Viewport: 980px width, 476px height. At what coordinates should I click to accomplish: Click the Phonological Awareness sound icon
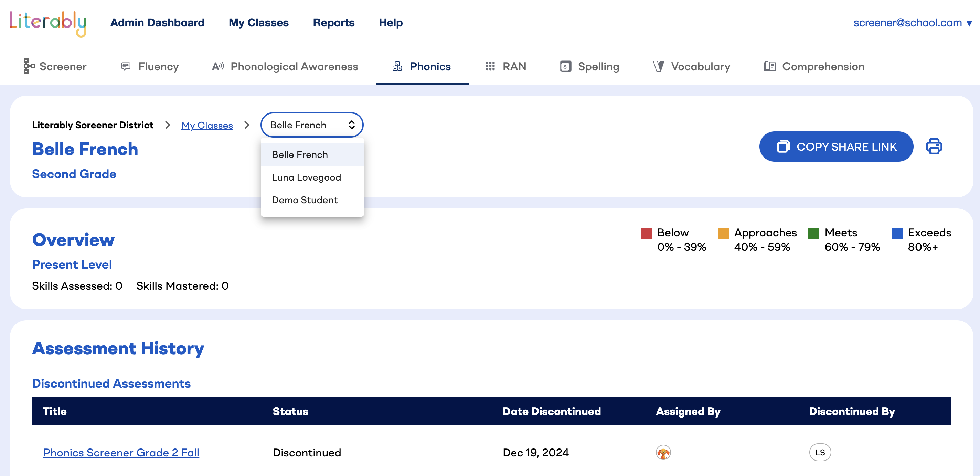pos(217,66)
